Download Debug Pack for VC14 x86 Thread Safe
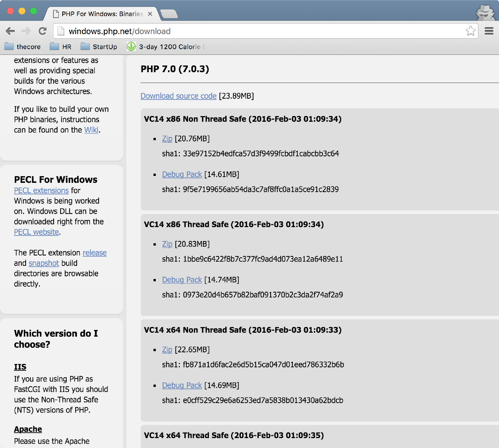 coord(182,280)
